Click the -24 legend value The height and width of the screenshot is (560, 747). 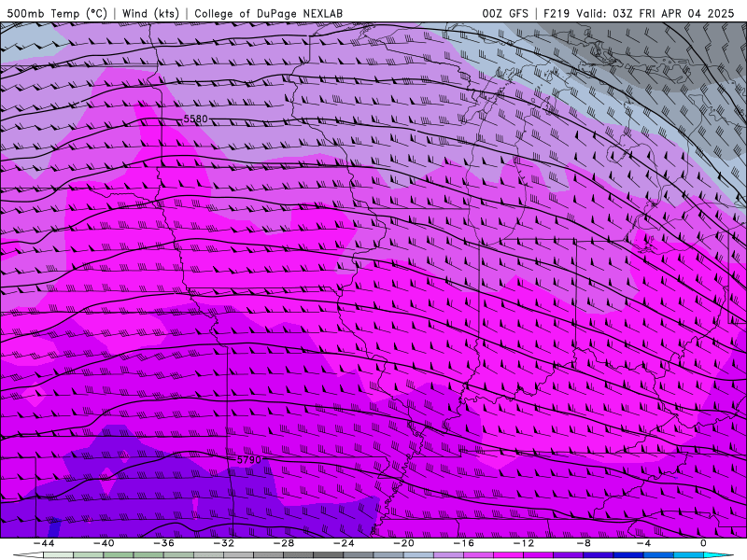[x=344, y=543]
